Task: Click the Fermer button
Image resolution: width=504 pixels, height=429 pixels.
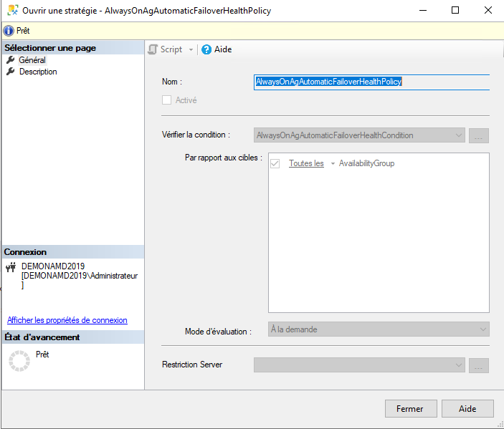Action: click(x=409, y=409)
